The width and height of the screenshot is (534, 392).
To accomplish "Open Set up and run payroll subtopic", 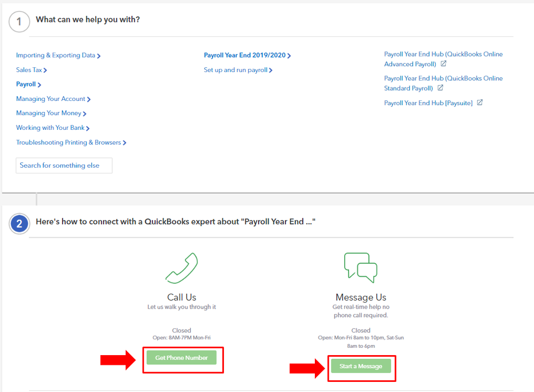I will [238, 70].
